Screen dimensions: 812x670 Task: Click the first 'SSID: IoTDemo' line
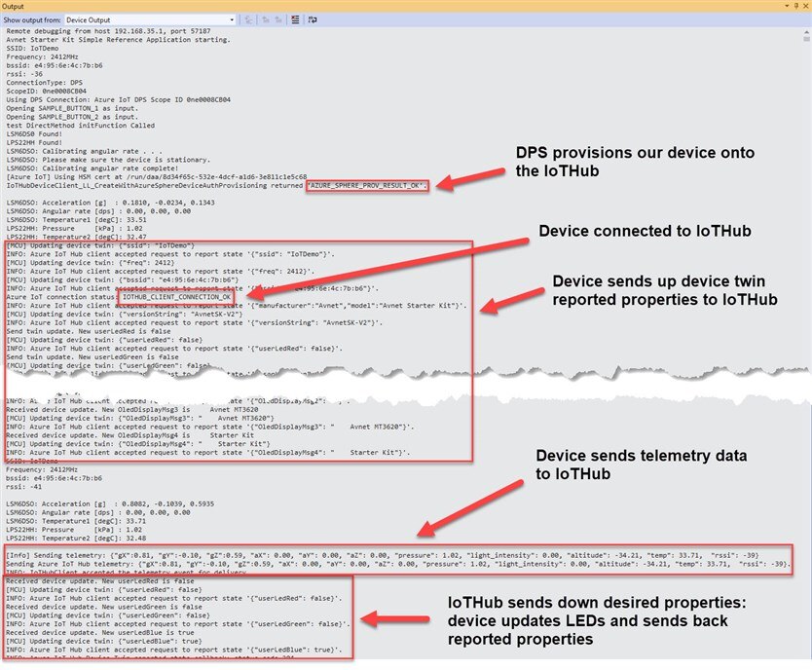click(32, 48)
